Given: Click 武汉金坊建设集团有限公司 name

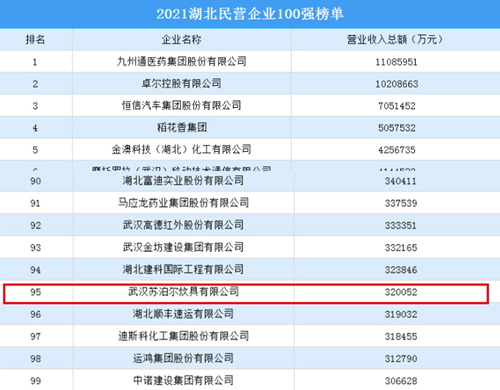Looking at the screenshot, I should coord(183,247).
